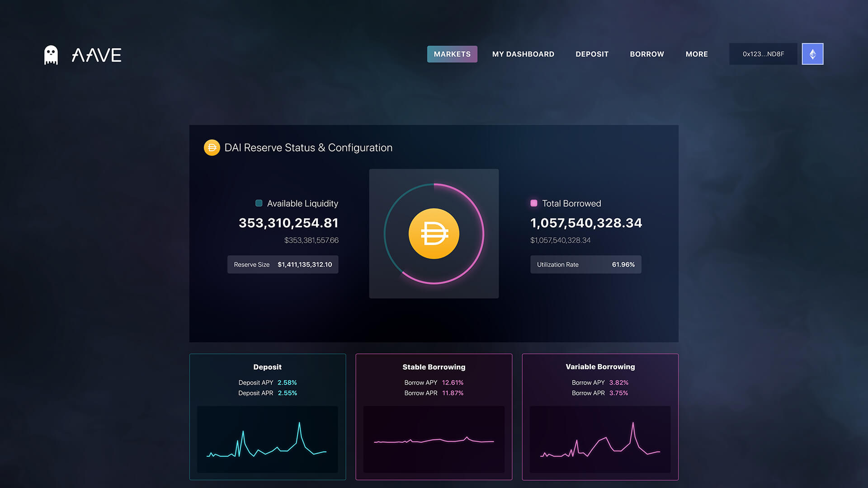
Task: Select DAI Reserve Status & Configuration heading
Action: 308,148
